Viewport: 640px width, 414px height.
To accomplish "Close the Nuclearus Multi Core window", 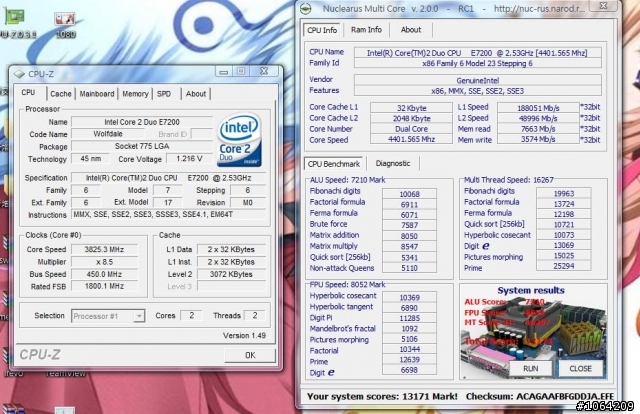I will click(603, 6).
